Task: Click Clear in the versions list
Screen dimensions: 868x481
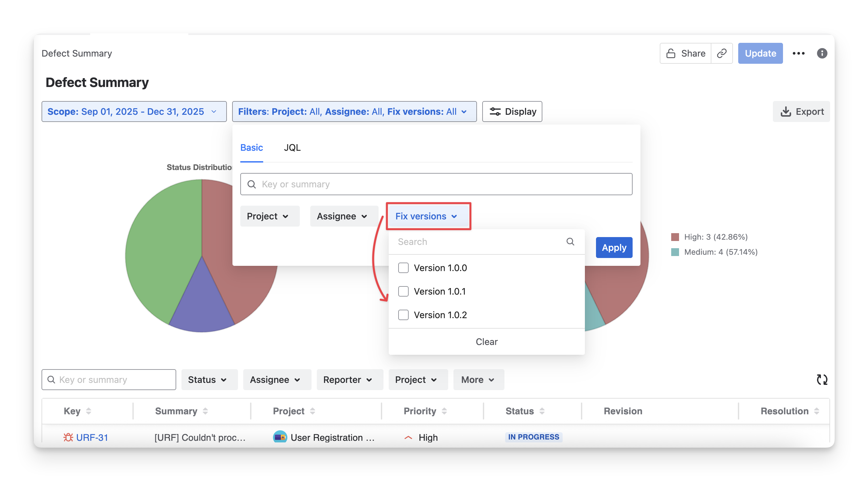Action: [486, 341]
